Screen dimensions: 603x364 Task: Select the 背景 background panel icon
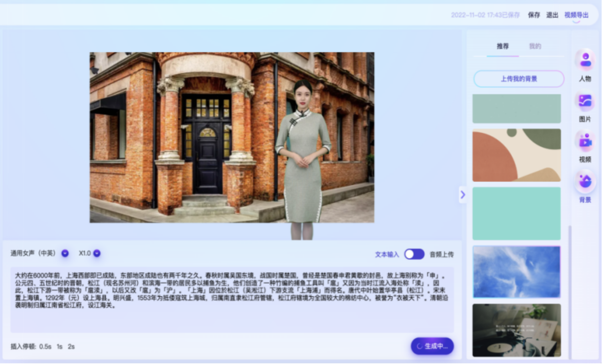coord(585,182)
